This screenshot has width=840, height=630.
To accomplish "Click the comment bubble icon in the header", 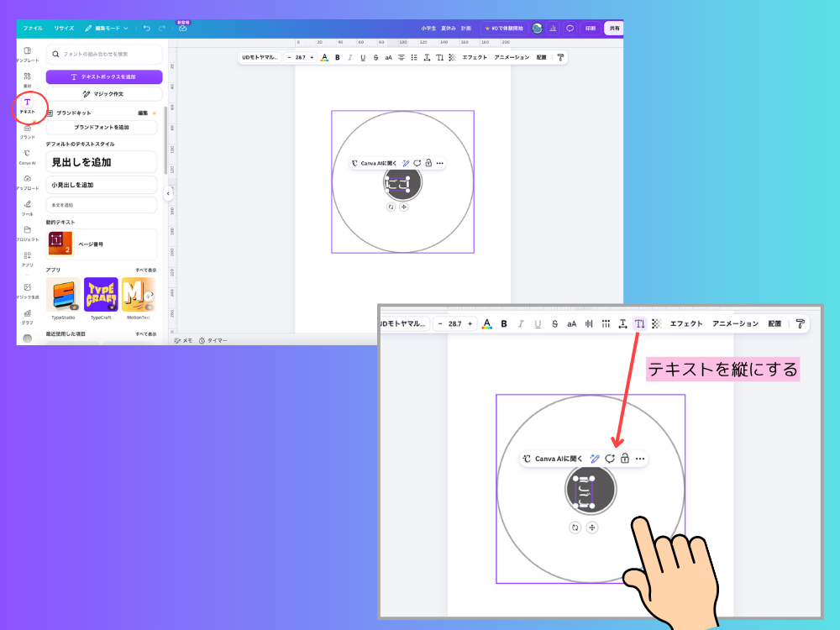I will click(570, 28).
